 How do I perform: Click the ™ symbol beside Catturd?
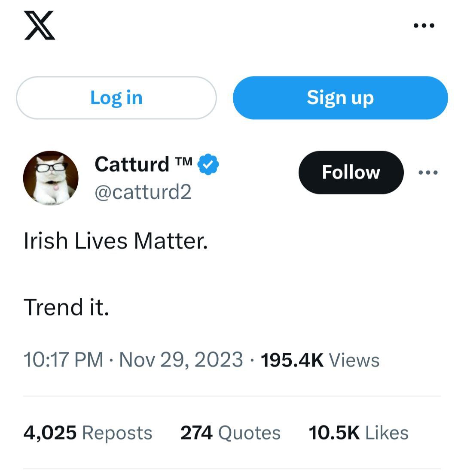184,161
